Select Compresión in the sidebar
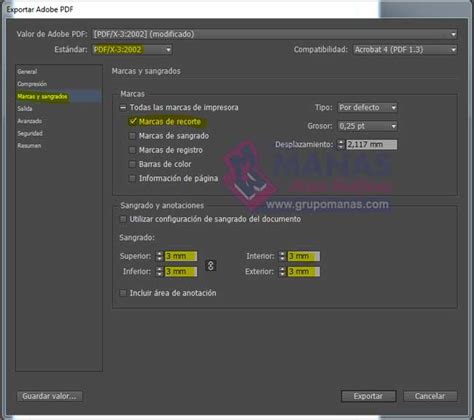 pyautogui.click(x=32, y=84)
